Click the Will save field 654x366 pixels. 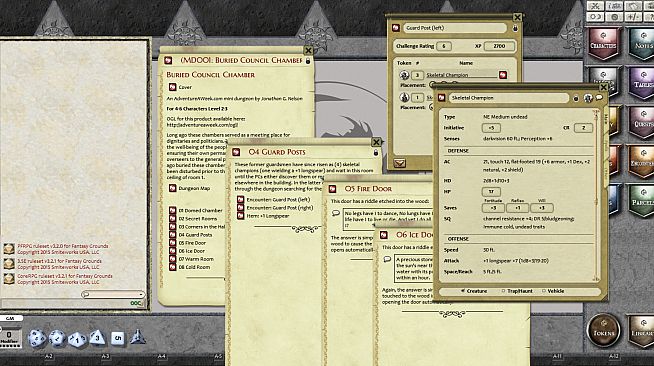click(542, 208)
